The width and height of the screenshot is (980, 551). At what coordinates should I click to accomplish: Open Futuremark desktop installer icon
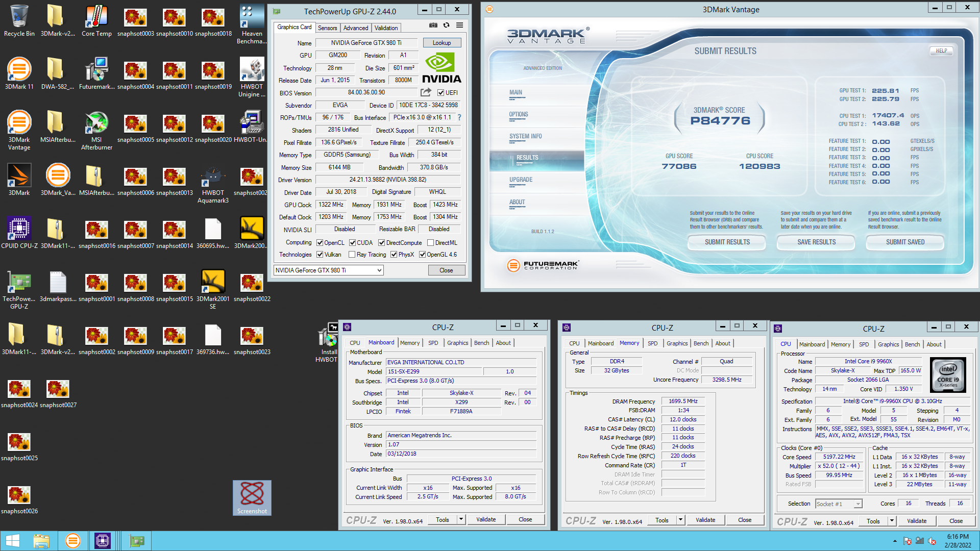point(96,74)
